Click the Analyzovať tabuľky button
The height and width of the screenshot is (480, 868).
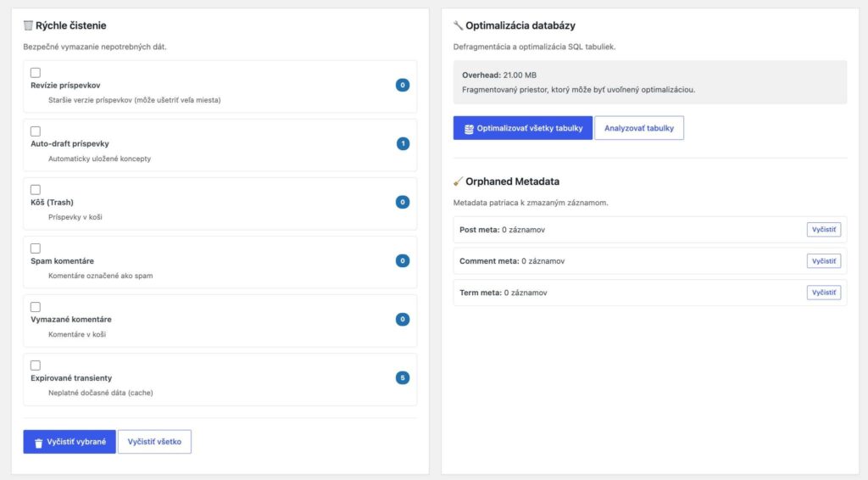coord(639,128)
